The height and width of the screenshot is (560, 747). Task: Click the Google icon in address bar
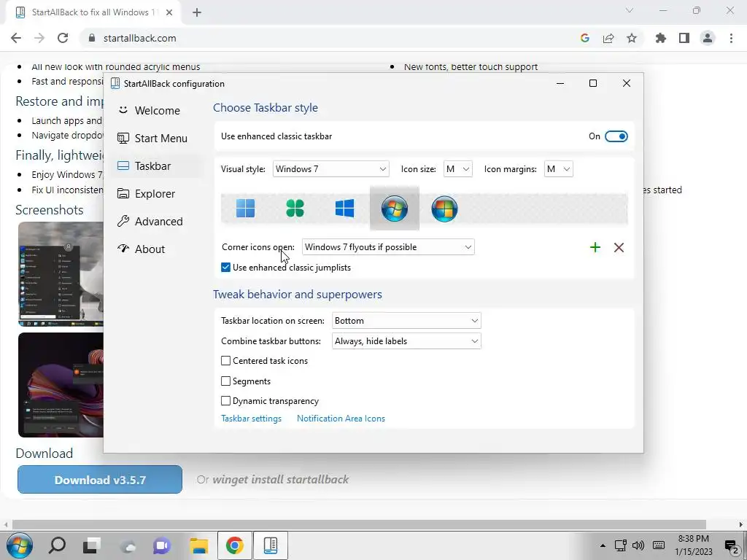click(x=585, y=38)
